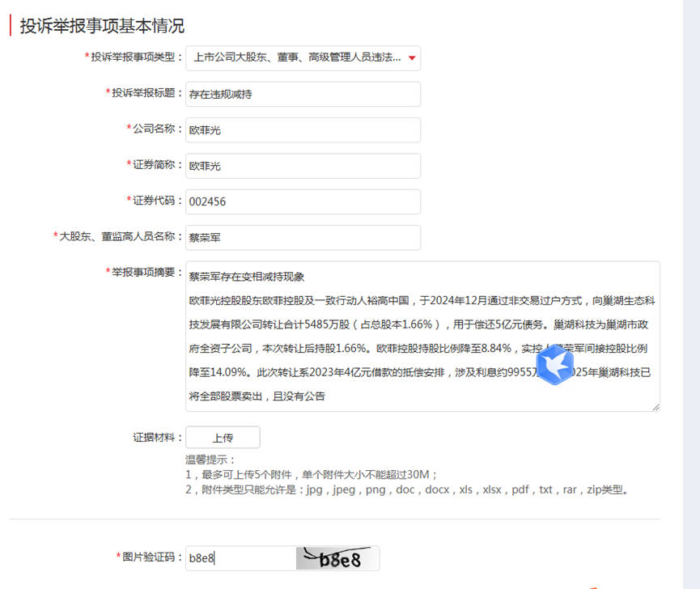This screenshot has height=589, width=700.
Task: Click the 公司名称 input field
Action: point(303,129)
